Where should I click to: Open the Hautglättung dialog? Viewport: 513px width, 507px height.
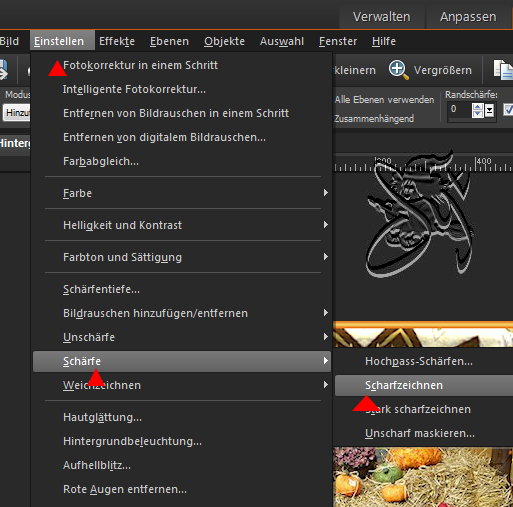point(182,417)
